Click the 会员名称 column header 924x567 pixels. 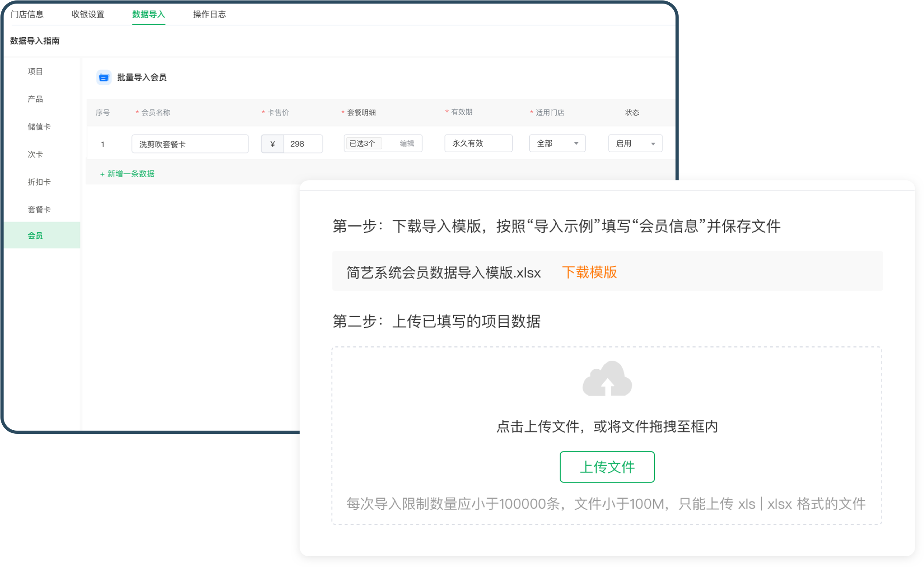(x=156, y=113)
